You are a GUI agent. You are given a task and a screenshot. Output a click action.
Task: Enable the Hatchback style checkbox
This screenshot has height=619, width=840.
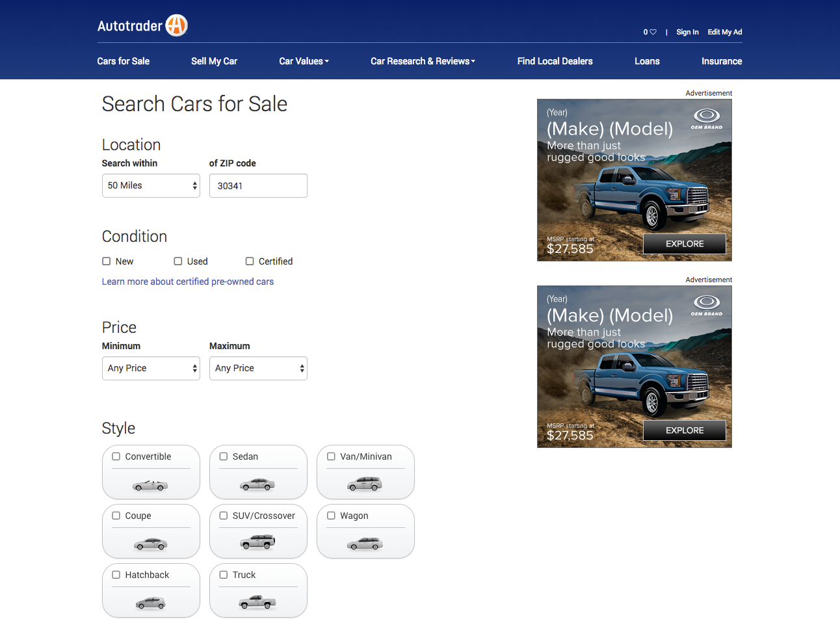click(x=116, y=575)
